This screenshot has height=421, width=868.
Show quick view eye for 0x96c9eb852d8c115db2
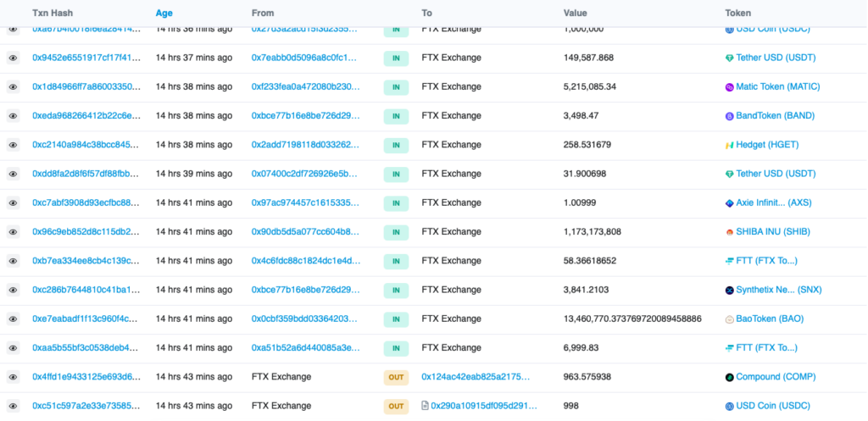click(14, 232)
